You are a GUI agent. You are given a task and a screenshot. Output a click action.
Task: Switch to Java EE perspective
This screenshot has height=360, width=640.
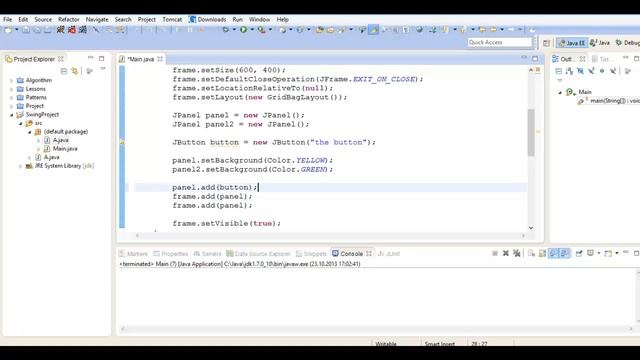click(571, 43)
